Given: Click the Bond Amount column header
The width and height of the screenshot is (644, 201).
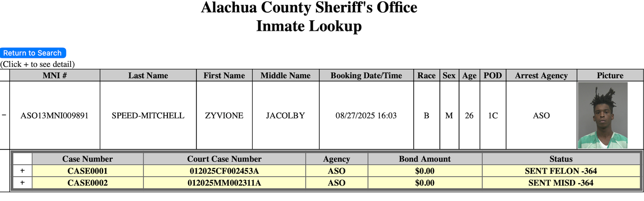Looking at the screenshot, I should coord(425,159).
